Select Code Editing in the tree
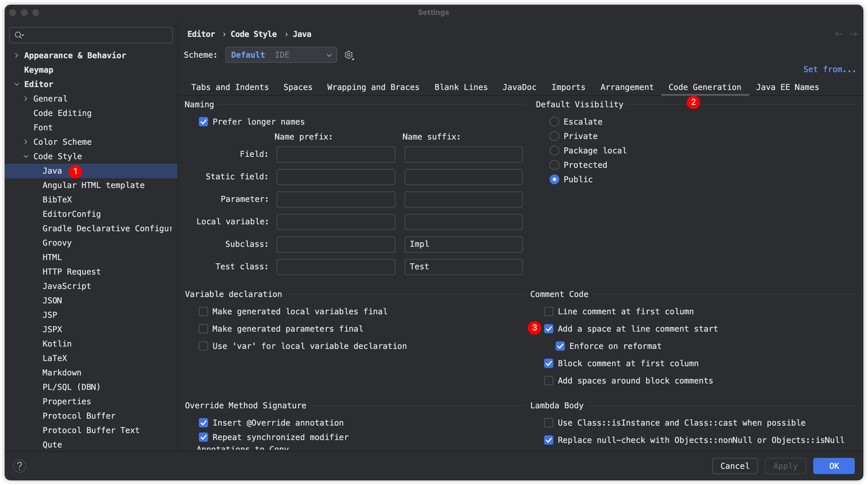The width and height of the screenshot is (868, 485). 62,113
